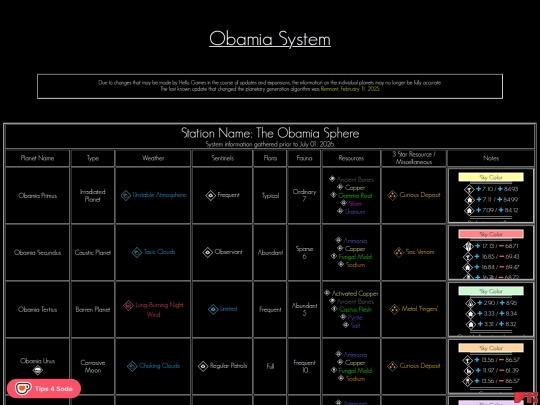Viewport: 540px width, 405px height.
Task: Click the yellow Sky Color swatch for Obamia Primus
Action: tap(491, 177)
